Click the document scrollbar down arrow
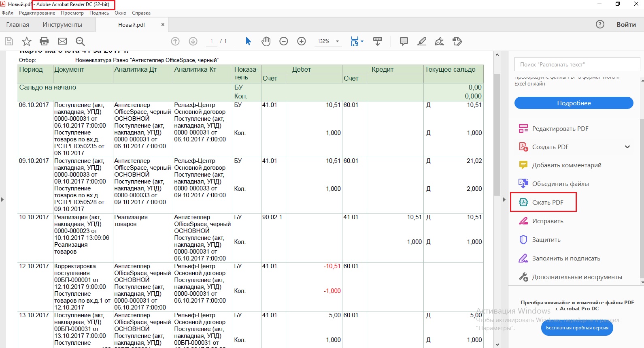 [497, 345]
